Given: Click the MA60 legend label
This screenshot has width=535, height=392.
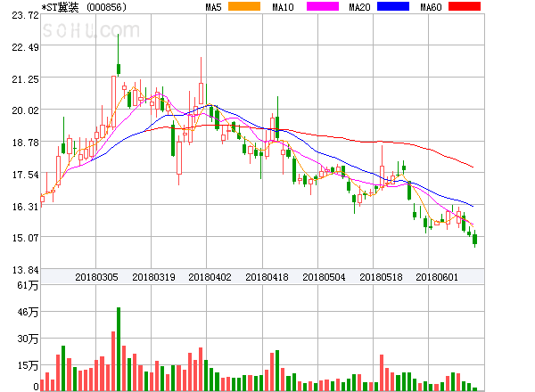Looking at the screenshot, I should (431, 7).
